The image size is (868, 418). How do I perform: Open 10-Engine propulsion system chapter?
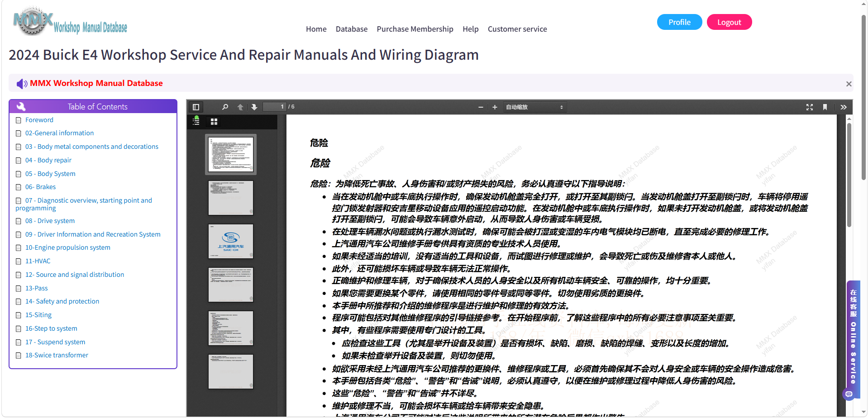(x=68, y=247)
